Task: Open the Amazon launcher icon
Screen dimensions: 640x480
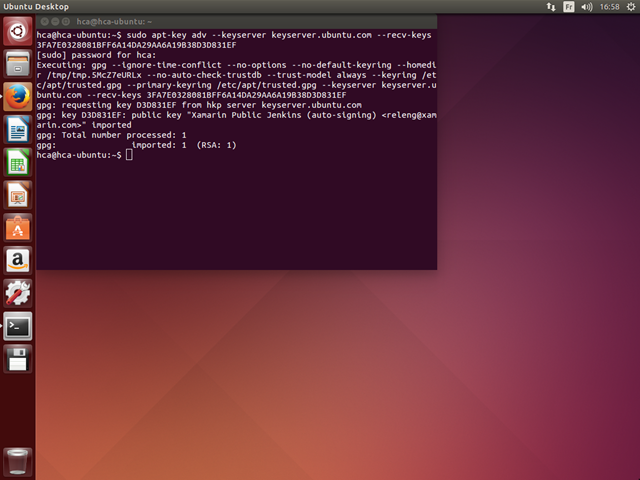Action: (x=18, y=260)
